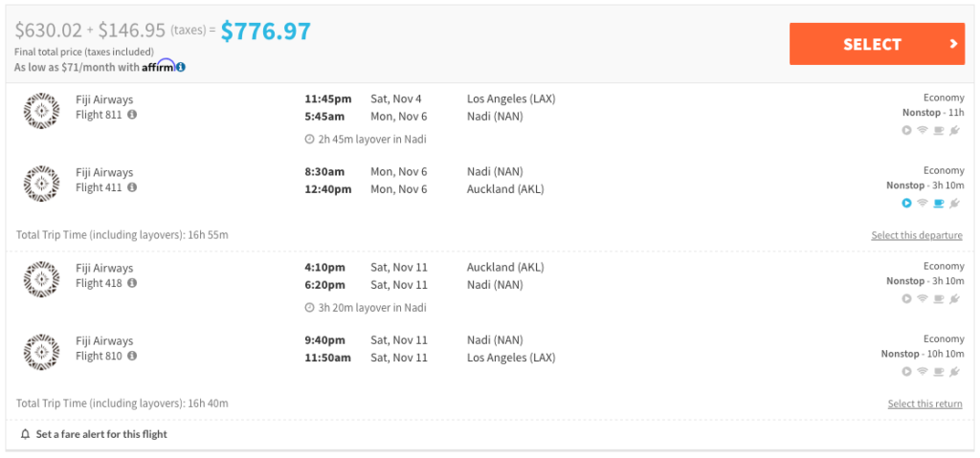The image size is (980, 458).
Task: Show info for Flight 411
Action: [x=132, y=187]
